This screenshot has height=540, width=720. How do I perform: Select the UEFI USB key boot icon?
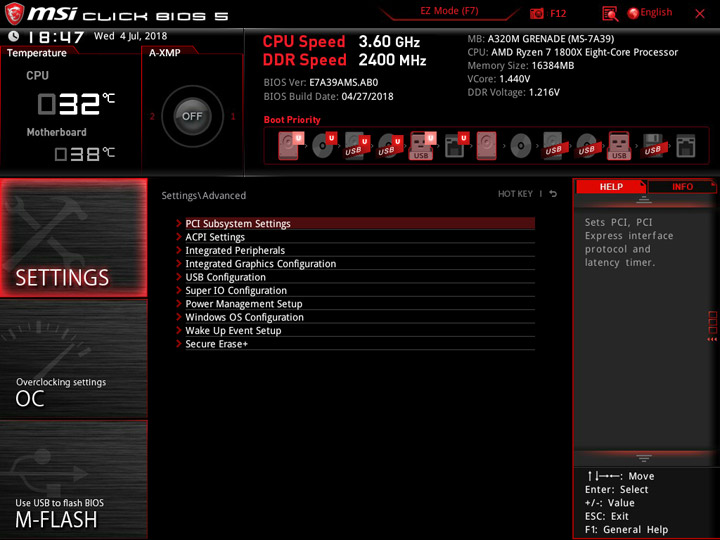tap(422, 146)
